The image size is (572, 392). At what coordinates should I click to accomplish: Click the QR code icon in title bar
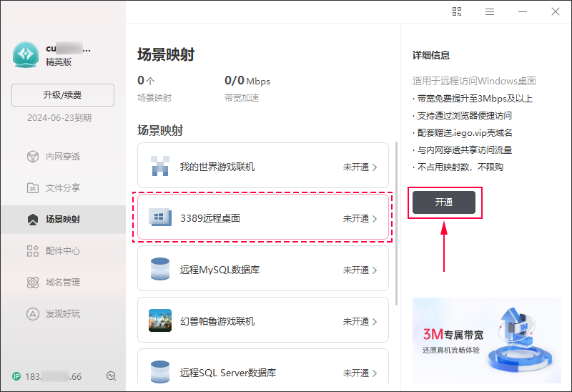pos(458,11)
